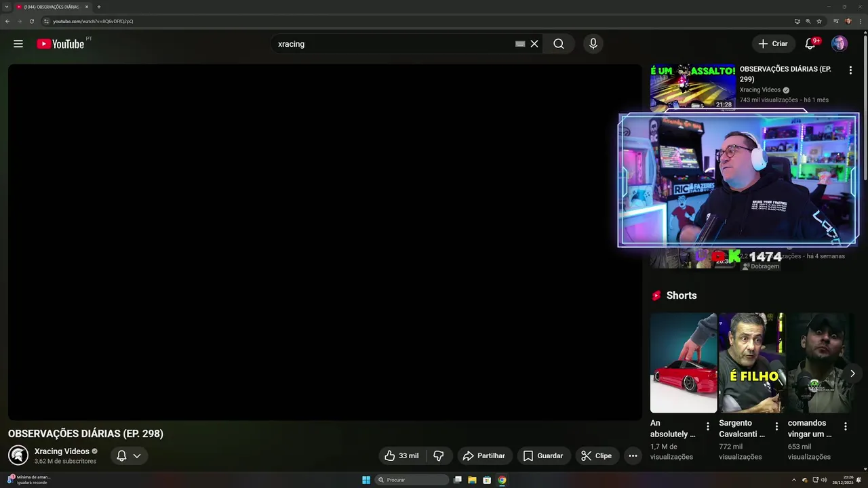Open Microsoft Store from taskbar
The image size is (868, 488).
point(487,480)
